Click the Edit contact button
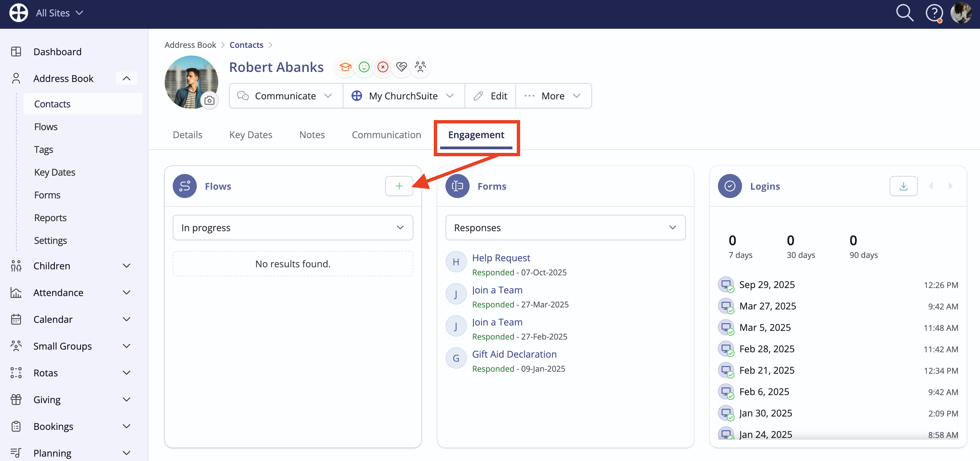The image size is (980, 461). (490, 96)
